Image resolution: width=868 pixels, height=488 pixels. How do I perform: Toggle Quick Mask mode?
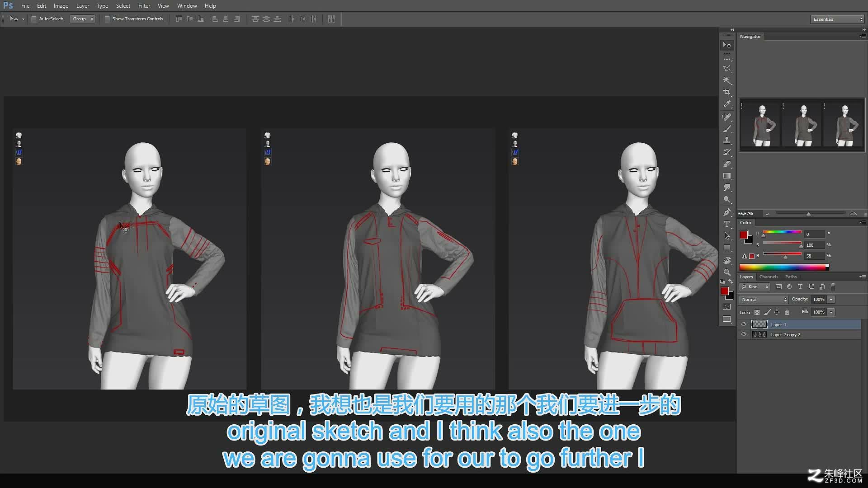pos(727,307)
